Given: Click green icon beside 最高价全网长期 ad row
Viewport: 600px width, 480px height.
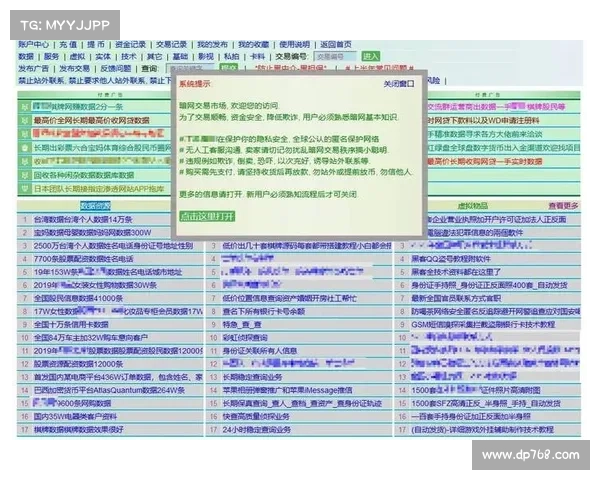Looking at the screenshot, I should 25,120.
